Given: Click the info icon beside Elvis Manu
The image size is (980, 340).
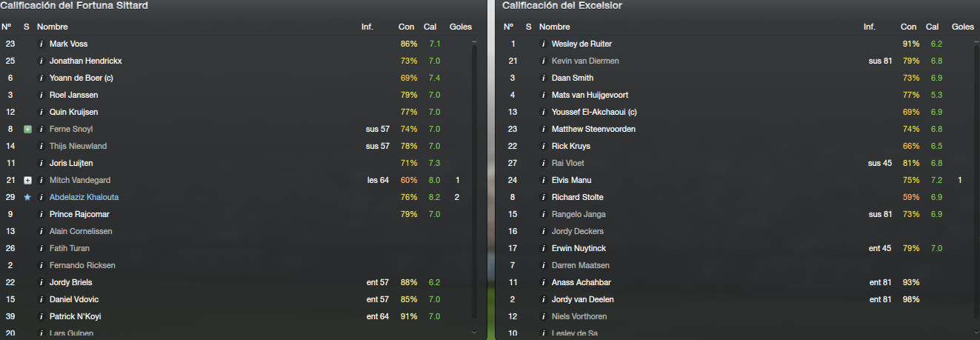Looking at the screenshot, I should (x=544, y=180).
